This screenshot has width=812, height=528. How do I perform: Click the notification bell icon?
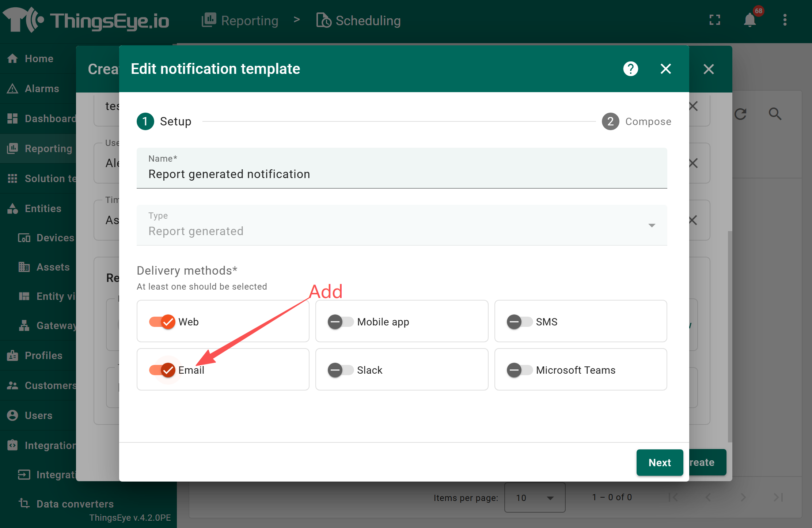(x=750, y=20)
